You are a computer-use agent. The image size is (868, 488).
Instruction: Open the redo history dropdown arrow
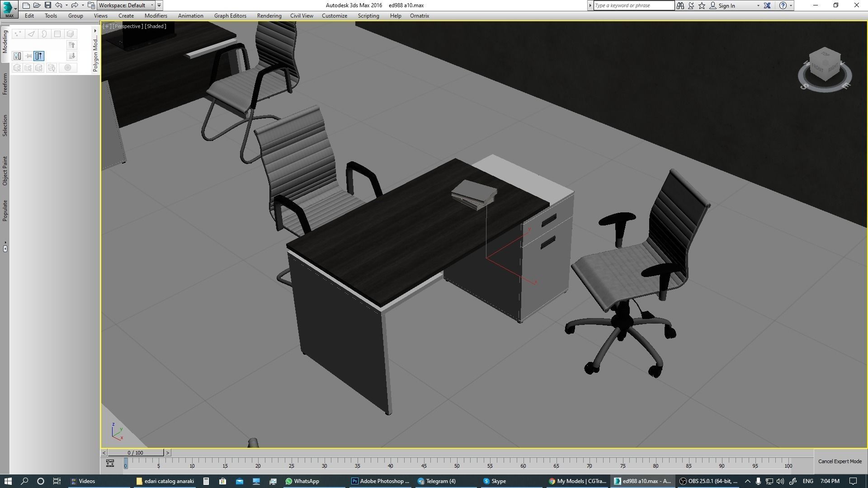click(83, 5)
